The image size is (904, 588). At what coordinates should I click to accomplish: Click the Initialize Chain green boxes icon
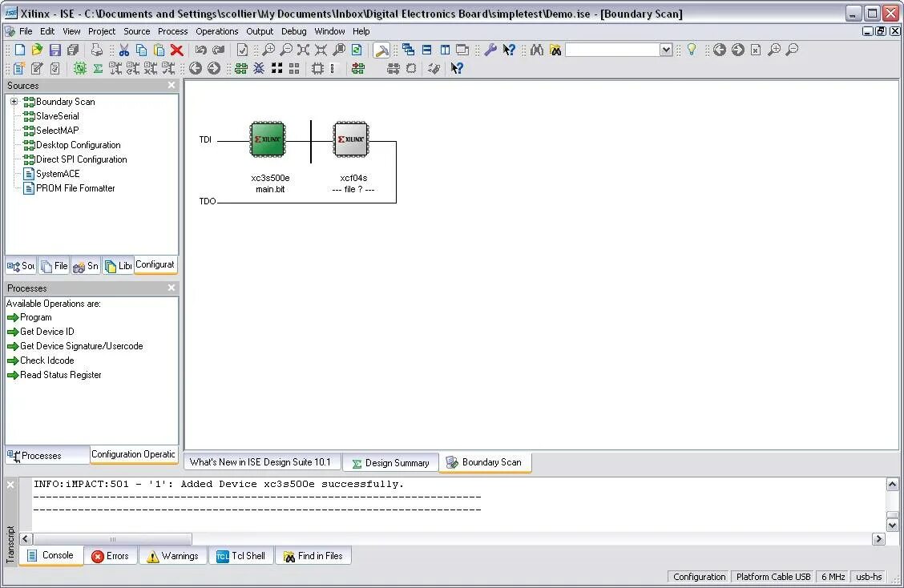point(241,69)
